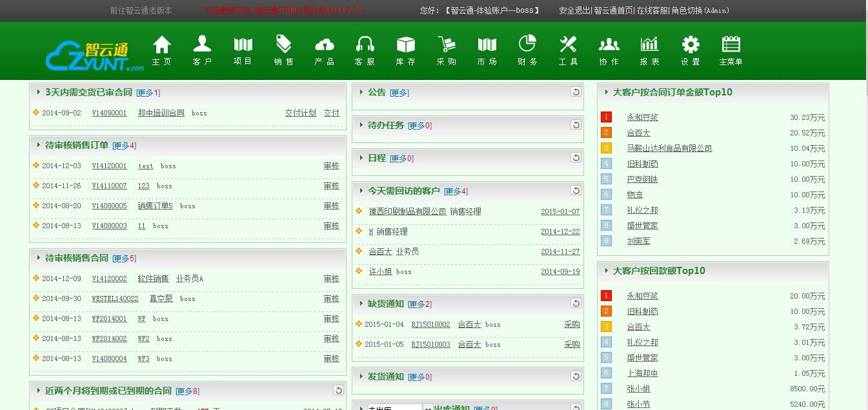The image size is (868, 410).
Task: Open the 采购 purchasing cart icon
Action: (447, 50)
